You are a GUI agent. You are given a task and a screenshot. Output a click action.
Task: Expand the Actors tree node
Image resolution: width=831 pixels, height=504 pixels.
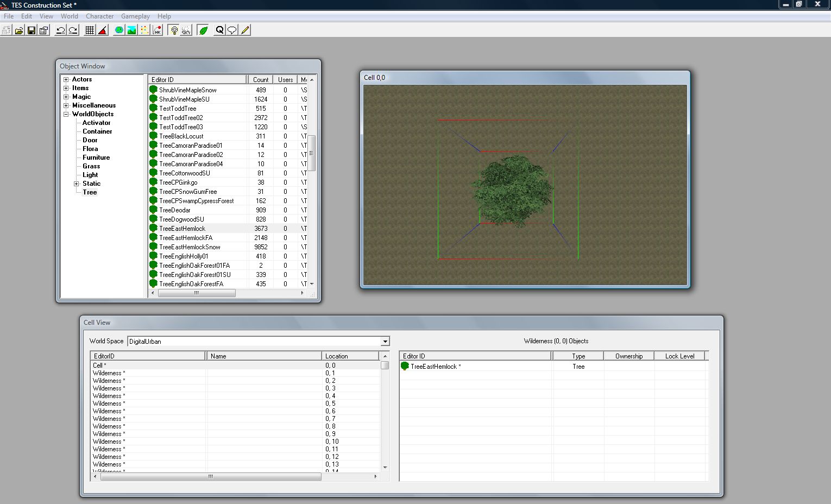point(66,79)
